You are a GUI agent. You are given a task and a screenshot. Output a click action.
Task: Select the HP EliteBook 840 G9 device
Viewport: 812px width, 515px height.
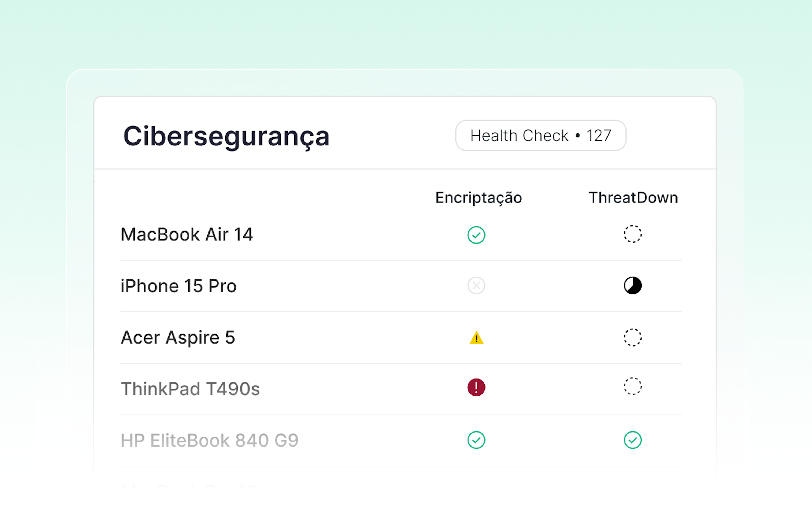tap(209, 441)
